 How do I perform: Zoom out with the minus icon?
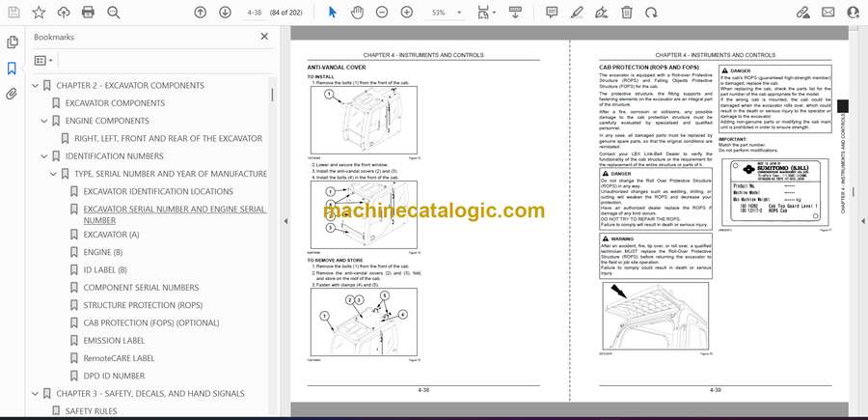coord(382,13)
